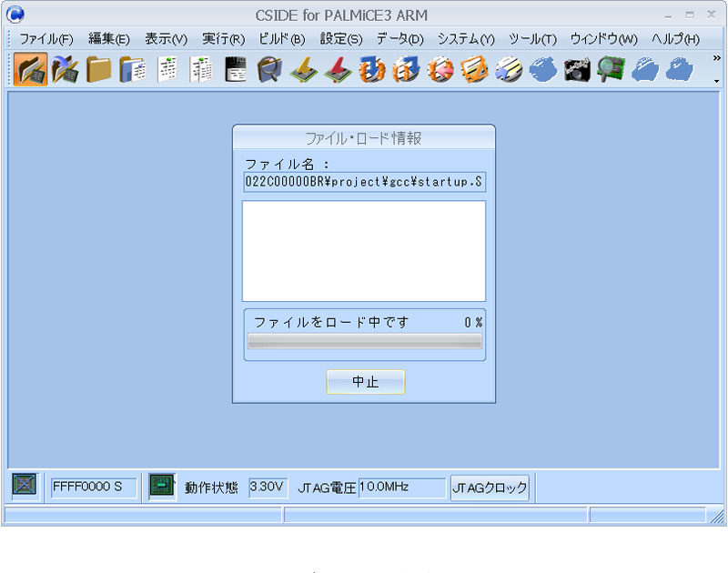Viewport: 728px width, 573px height.
Task: Open the 表示(V) menu
Action: pos(167,39)
